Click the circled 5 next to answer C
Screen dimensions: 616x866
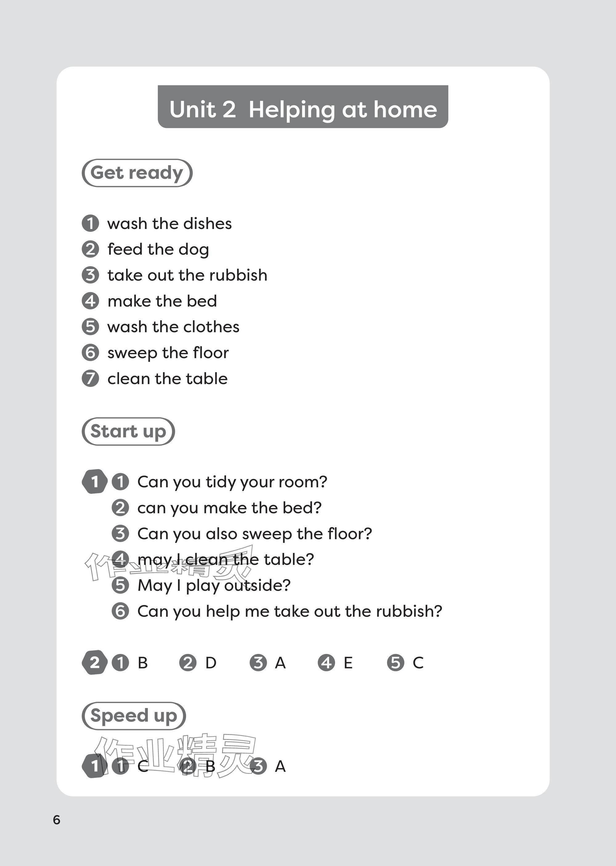point(395,663)
